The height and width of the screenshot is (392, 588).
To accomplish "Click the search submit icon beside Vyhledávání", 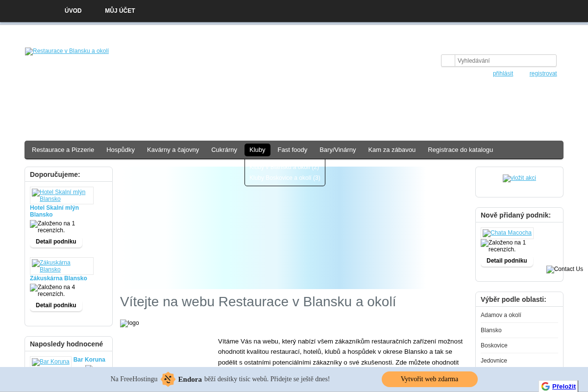I will [448, 61].
